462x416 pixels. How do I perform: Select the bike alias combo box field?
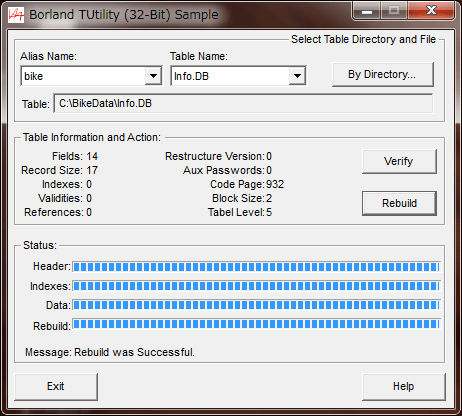click(91, 76)
